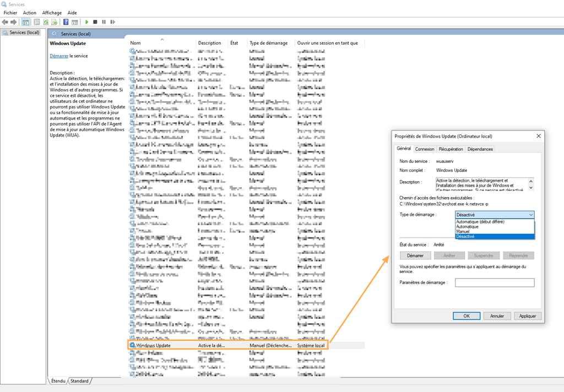Pause the service with pause icon
Viewport: 564px width, 392px height.
pos(104,22)
